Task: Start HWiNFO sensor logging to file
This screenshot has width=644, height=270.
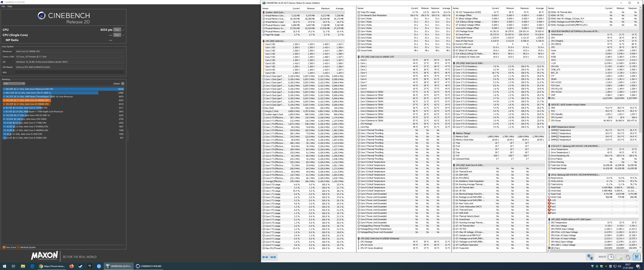Action: tap(619, 257)
